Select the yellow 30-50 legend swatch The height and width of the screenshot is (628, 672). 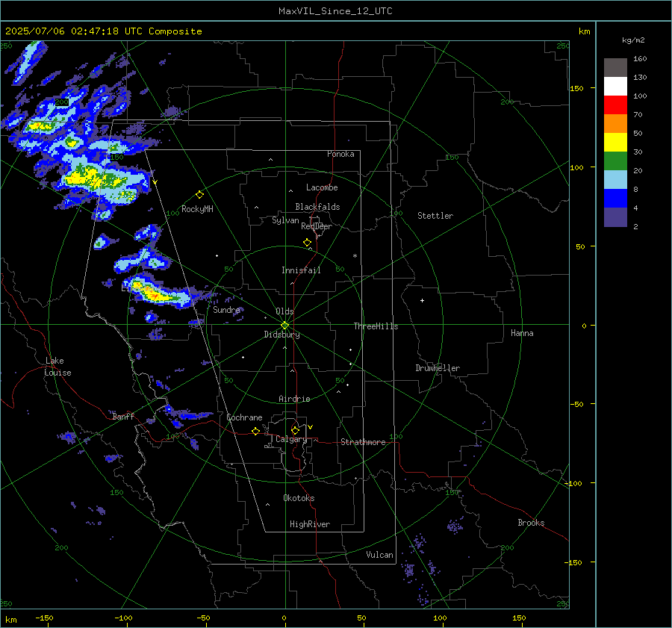[615, 143]
